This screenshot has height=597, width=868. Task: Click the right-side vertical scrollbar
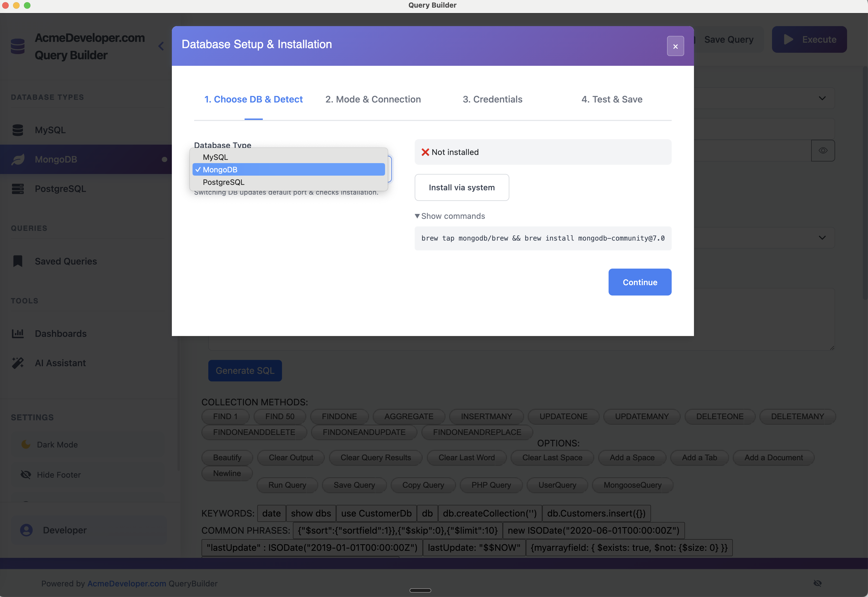[865, 183]
